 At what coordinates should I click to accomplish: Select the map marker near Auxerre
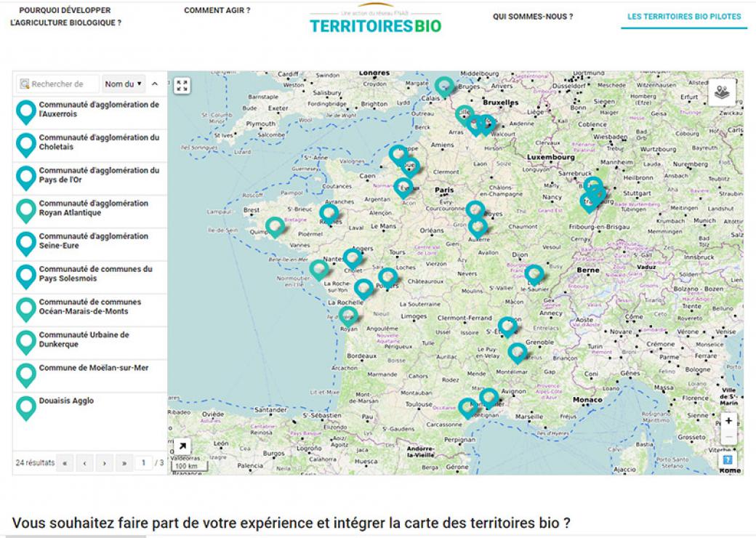tap(478, 228)
